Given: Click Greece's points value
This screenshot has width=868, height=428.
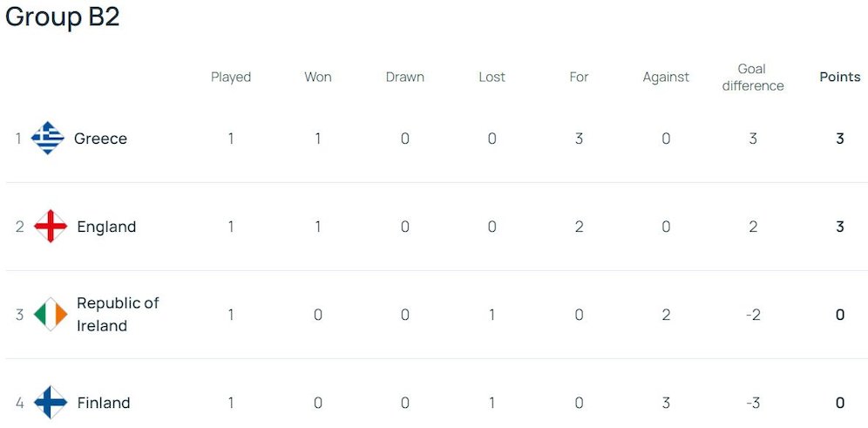Looking at the screenshot, I should pyautogui.click(x=840, y=139).
